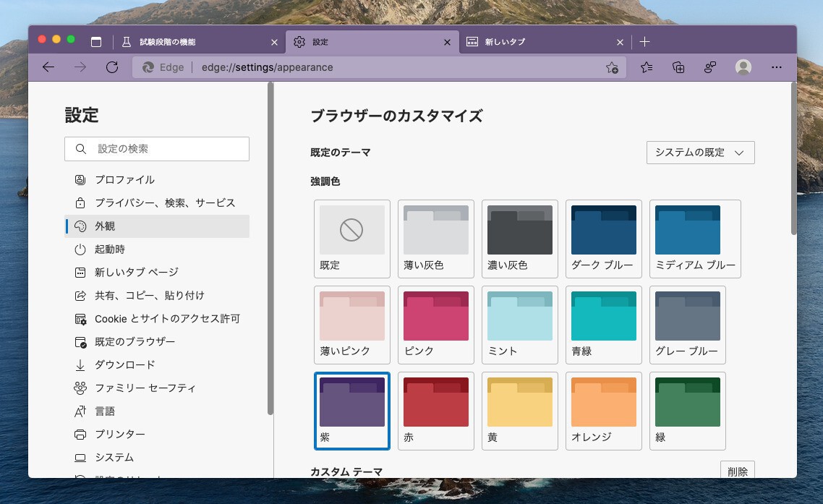The width and height of the screenshot is (823, 504).
Task: Click the 設定の検索 search field
Action: pos(166,149)
